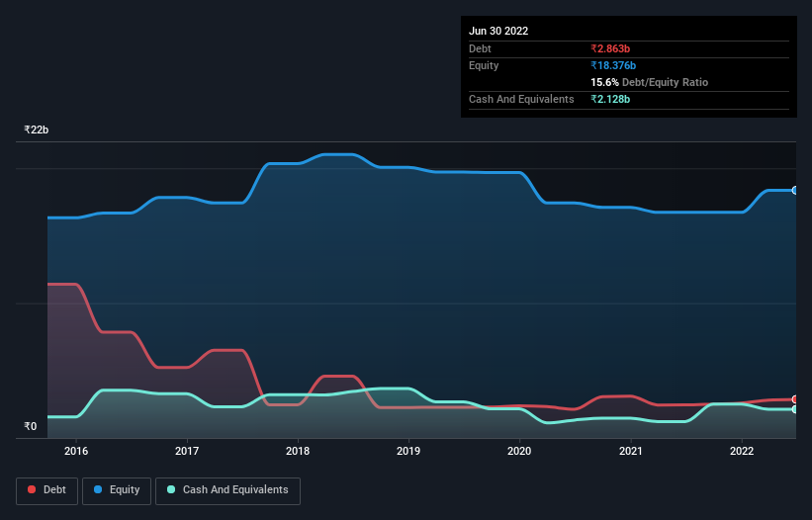Click the ₹2.128b cash value
812x520 pixels.
coord(610,99)
